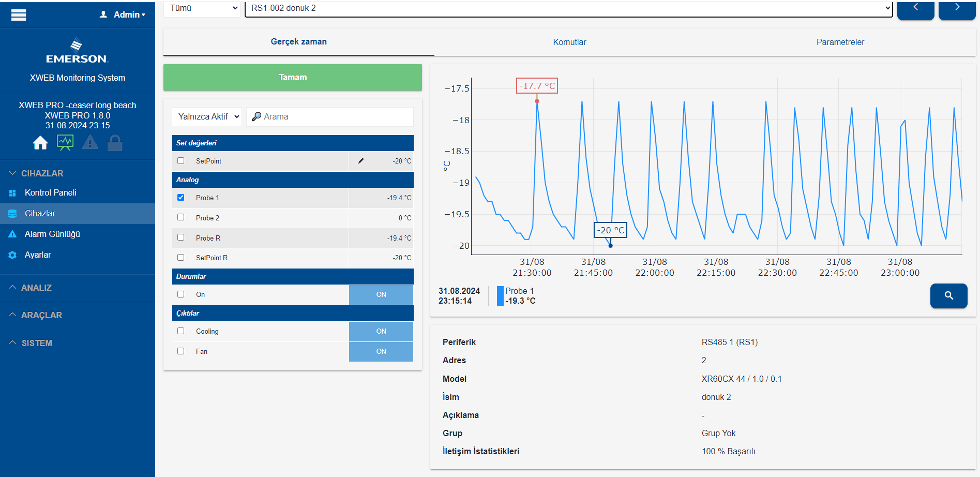Go to previous device with left arrow

(915, 9)
